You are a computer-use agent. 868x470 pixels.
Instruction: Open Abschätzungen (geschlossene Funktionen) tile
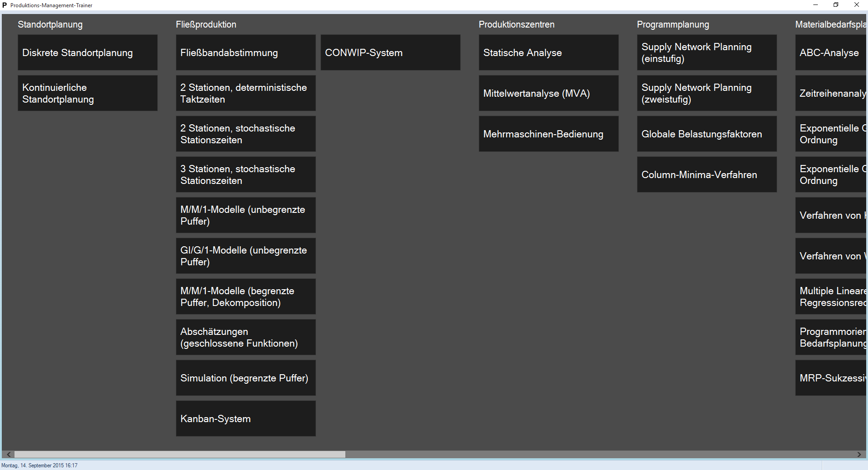pos(245,337)
